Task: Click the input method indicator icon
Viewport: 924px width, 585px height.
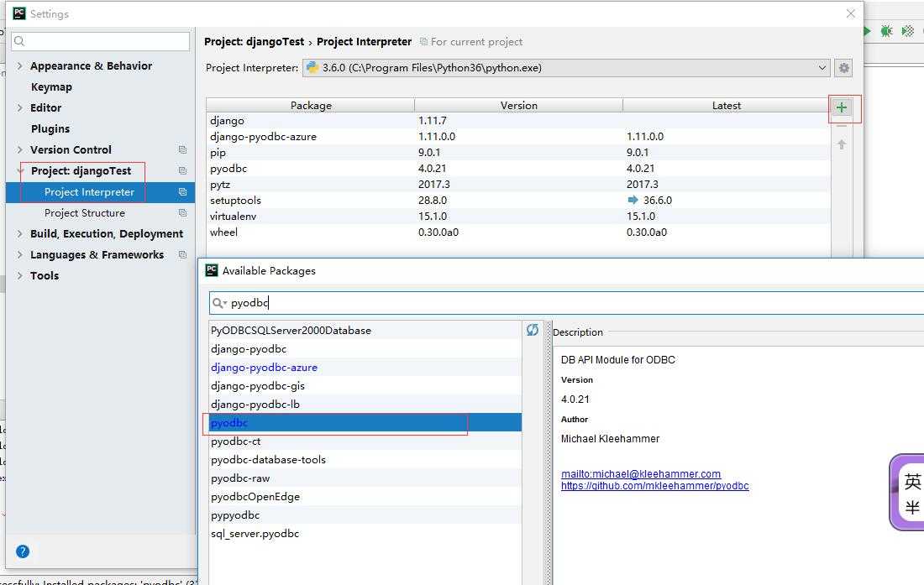Action: 908,493
